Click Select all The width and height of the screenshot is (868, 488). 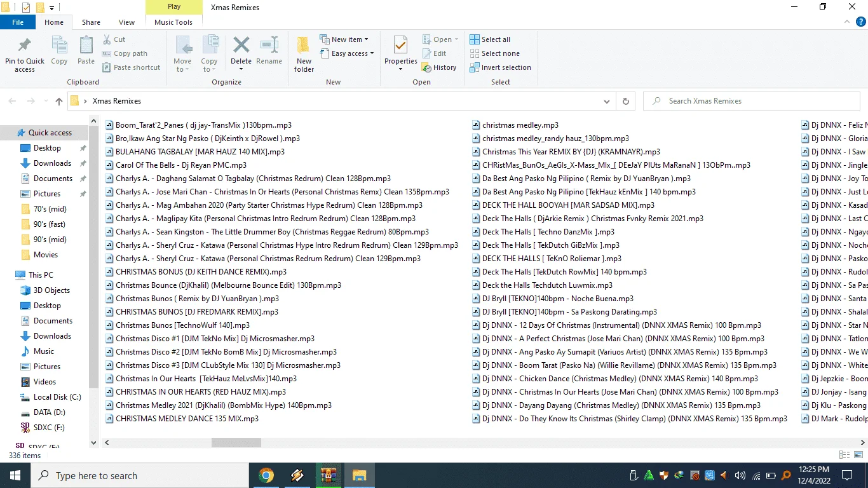point(490,39)
